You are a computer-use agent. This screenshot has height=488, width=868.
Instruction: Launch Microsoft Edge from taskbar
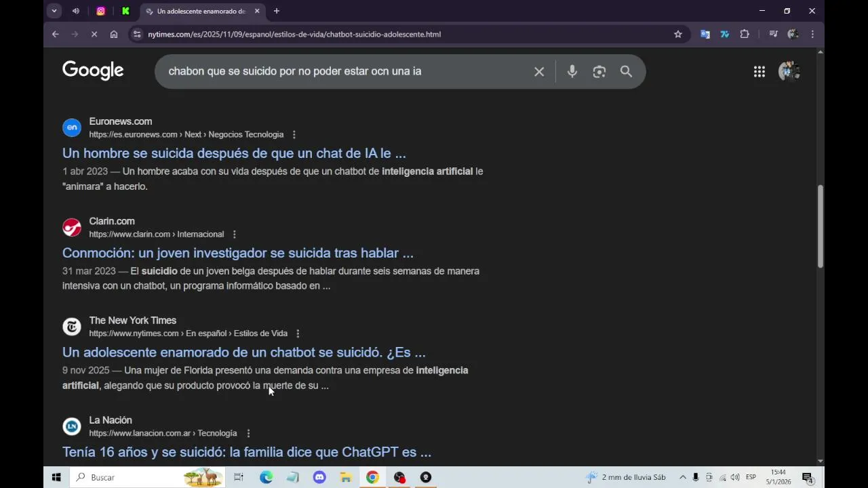click(266, 477)
